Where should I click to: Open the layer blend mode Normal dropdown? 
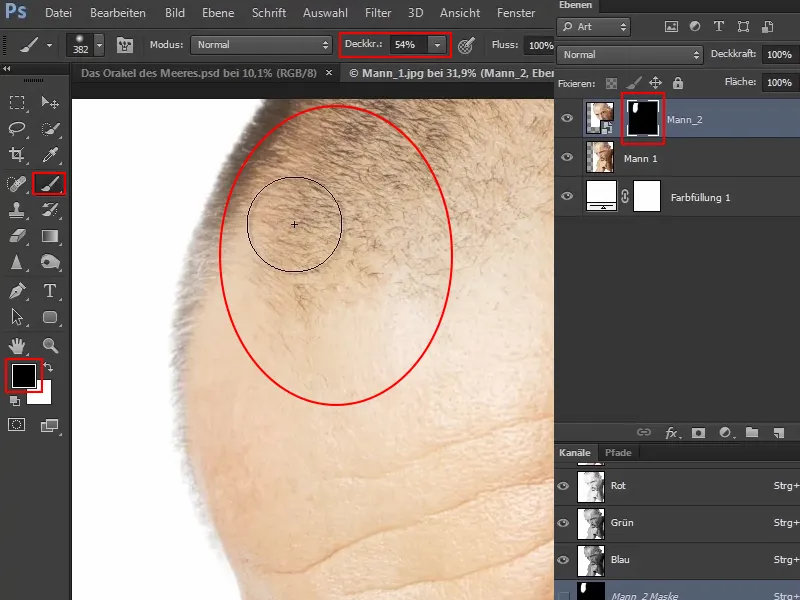point(630,55)
